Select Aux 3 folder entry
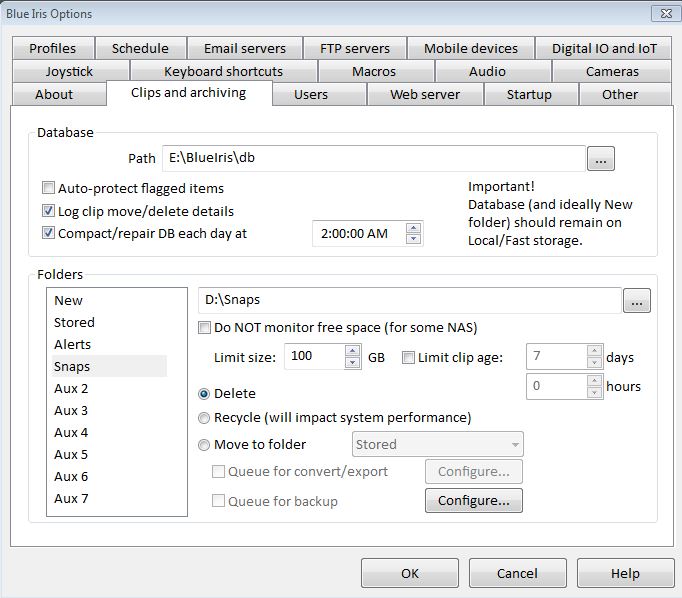Viewport: 682px width, 598px height. [109, 411]
